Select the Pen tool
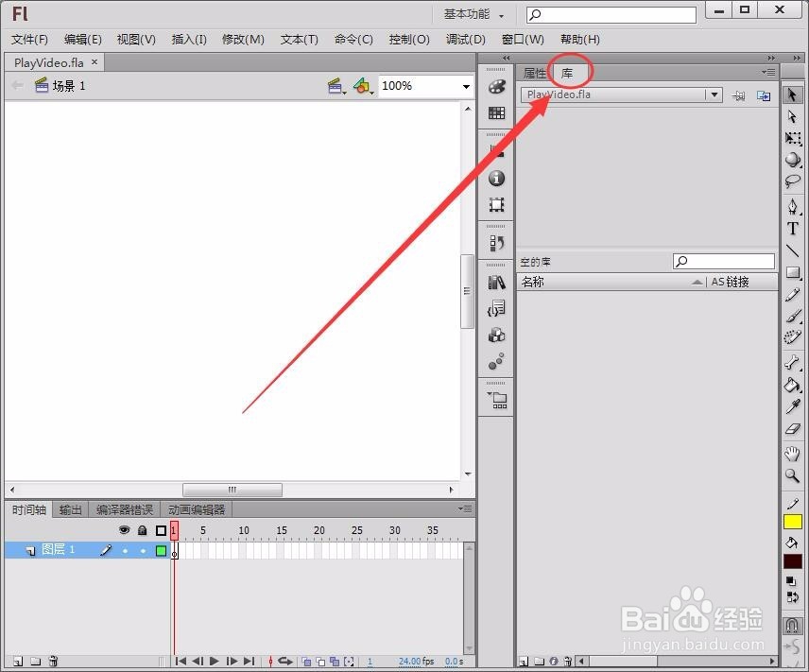Image resolution: width=809 pixels, height=672 pixels. (x=793, y=207)
